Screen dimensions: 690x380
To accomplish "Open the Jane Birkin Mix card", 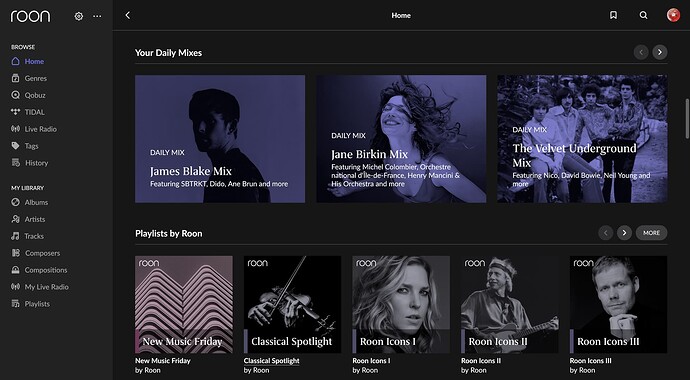I will [x=401, y=139].
